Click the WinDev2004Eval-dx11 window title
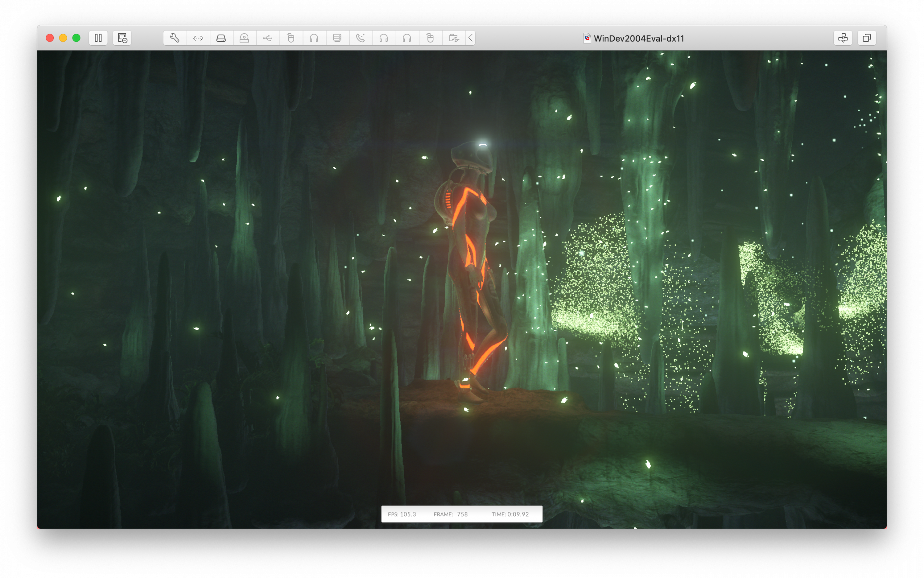The width and height of the screenshot is (924, 578). coord(639,38)
